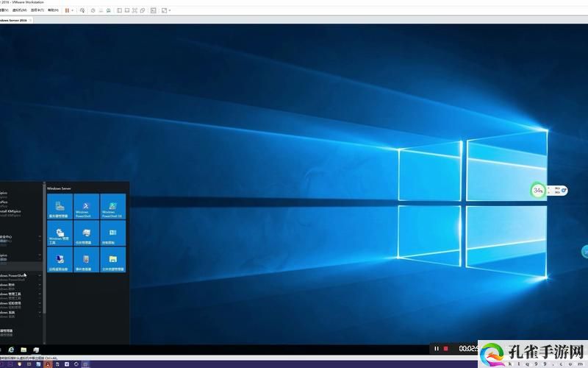Viewport: 588px width, 368px height.
Task: Click the Windows Server tile group header
Action: point(59,188)
